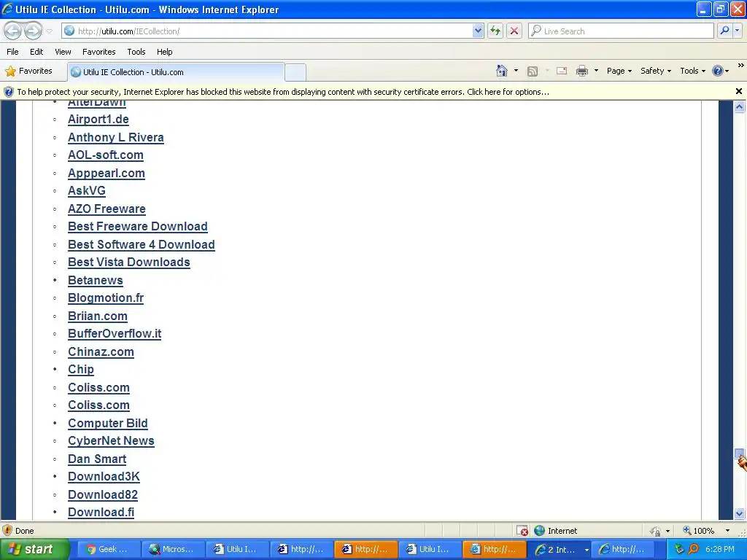Click the Home icon in command bar

pyautogui.click(x=502, y=71)
